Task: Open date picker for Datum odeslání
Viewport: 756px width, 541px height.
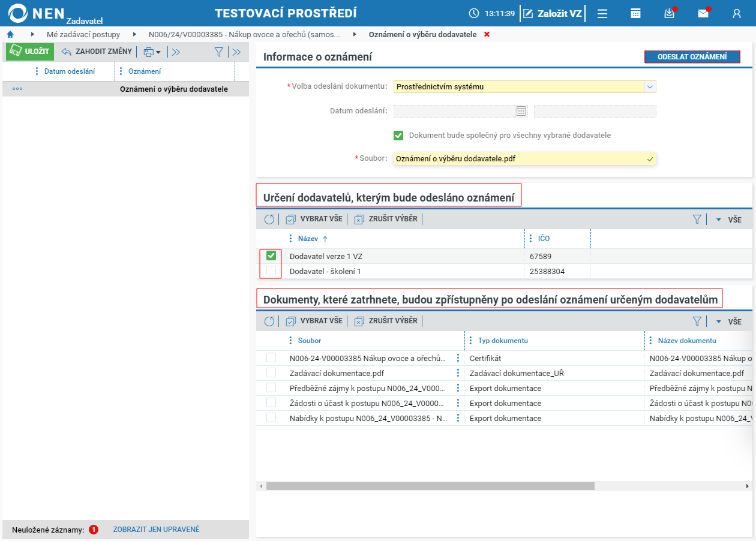Action: pos(521,111)
